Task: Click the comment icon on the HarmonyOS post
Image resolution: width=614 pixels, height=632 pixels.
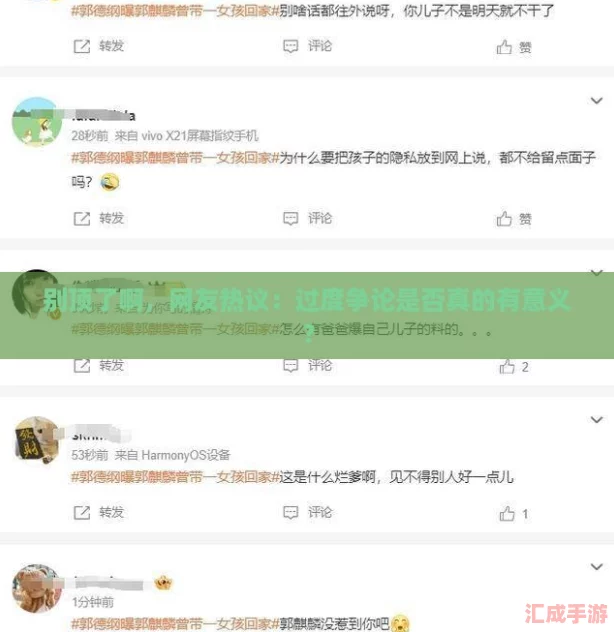Action: (291, 512)
